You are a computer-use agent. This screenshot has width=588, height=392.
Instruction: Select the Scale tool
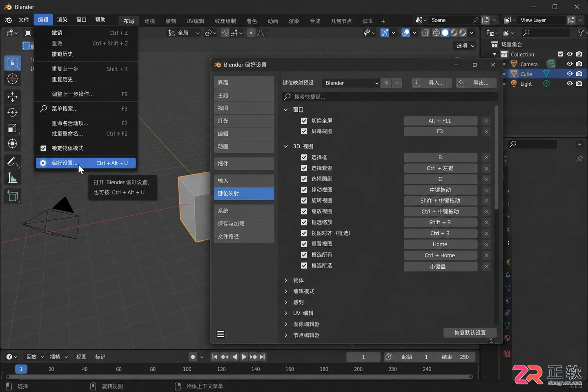coord(13,128)
